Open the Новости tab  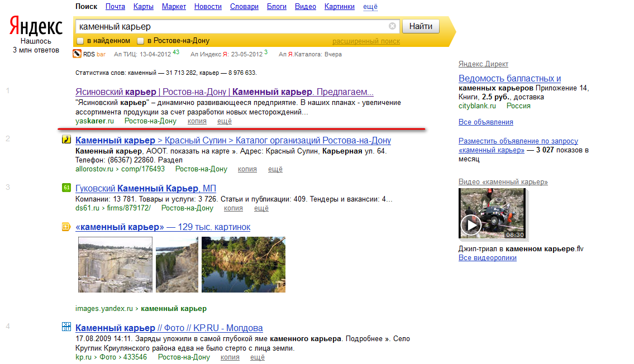click(208, 7)
